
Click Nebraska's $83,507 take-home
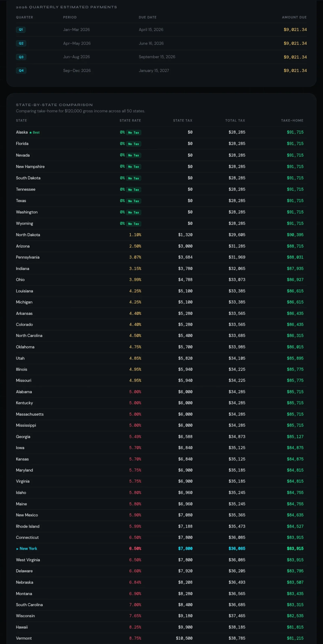295,582
